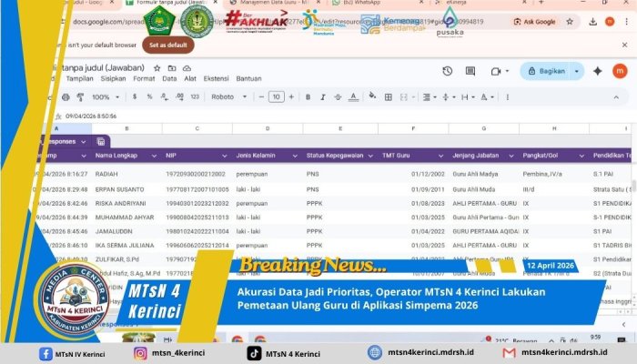The height and width of the screenshot is (364, 637).
Task: Apply percent format to cell
Action: coord(149,96)
